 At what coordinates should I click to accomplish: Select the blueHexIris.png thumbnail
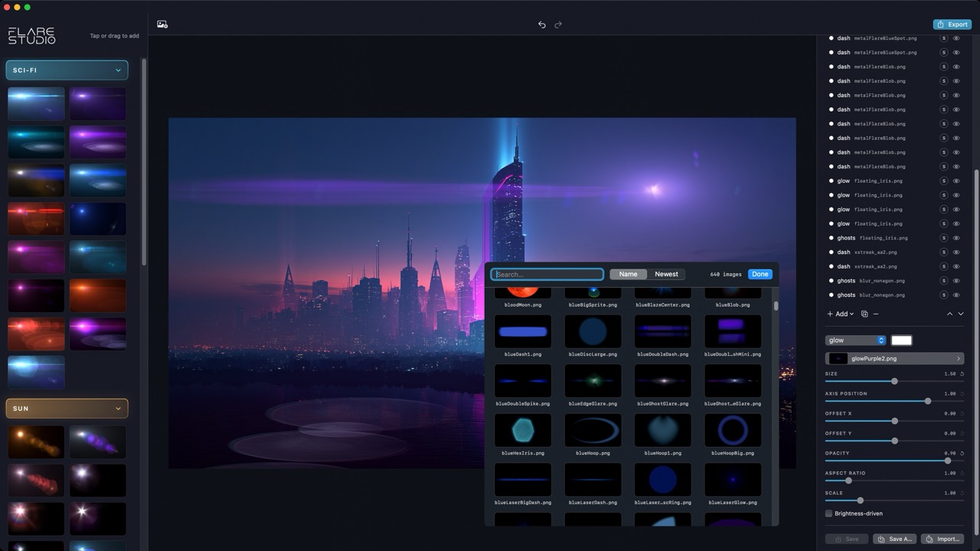[523, 430]
